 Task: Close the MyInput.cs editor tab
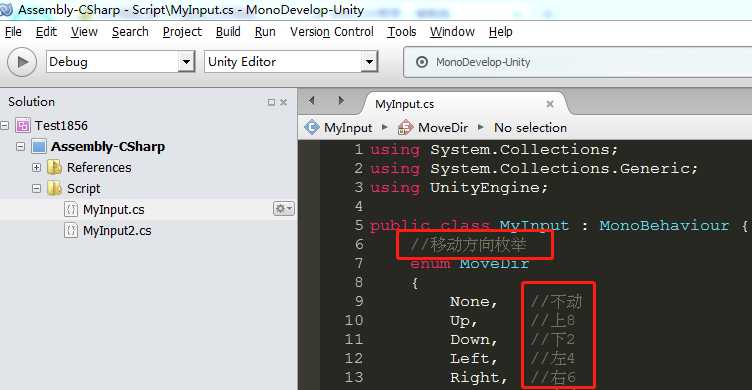coord(550,104)
